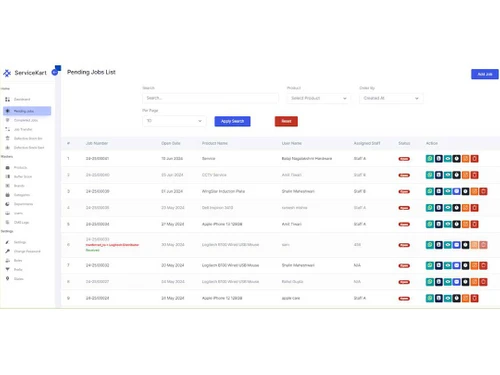Click the red Reset button

pos(286,121)
